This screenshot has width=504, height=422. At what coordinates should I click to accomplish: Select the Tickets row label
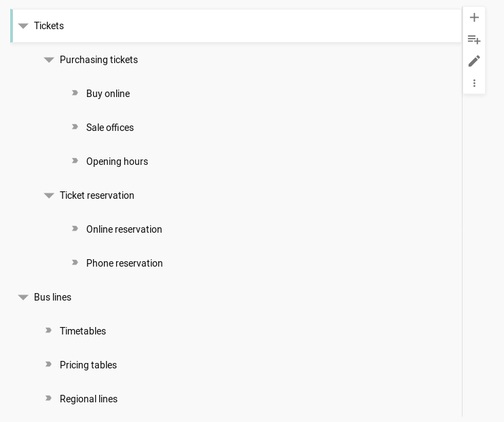(x=49, y=26)
